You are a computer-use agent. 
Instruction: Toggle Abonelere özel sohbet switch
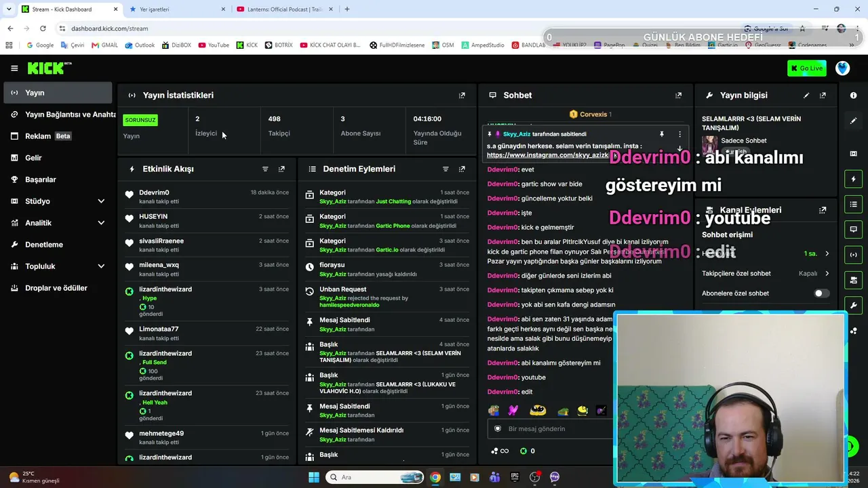(x=821, y=293)
